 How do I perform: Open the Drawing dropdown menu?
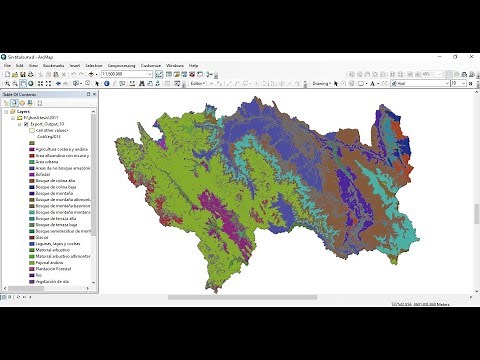[x=322, y=83]
